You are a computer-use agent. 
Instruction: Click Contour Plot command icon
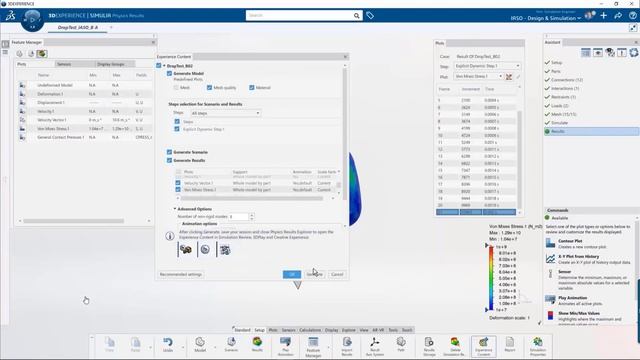click(x=551, y=243)
